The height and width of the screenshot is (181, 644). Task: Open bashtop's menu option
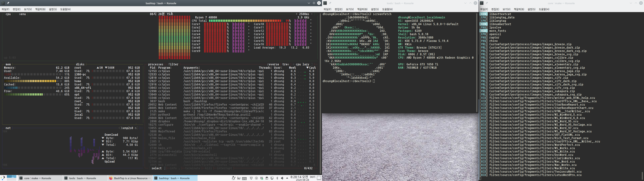click(22, 14)
